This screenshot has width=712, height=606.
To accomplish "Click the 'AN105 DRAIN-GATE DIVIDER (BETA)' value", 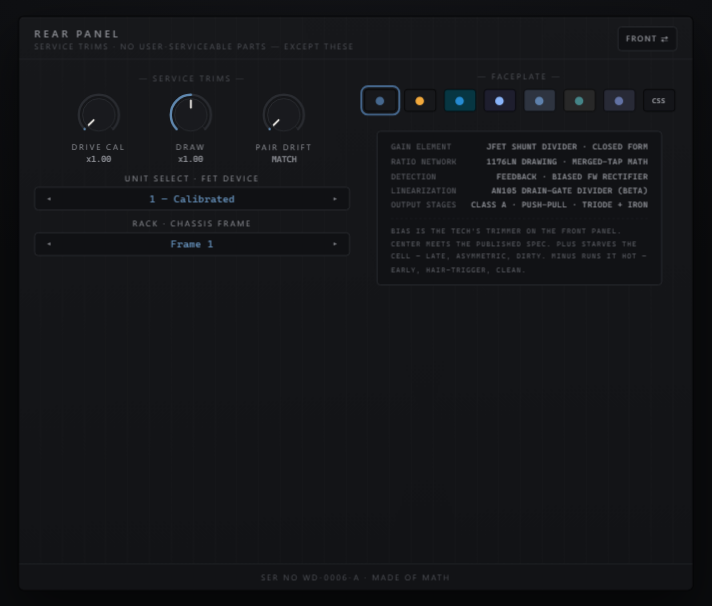I will [569, 191].
